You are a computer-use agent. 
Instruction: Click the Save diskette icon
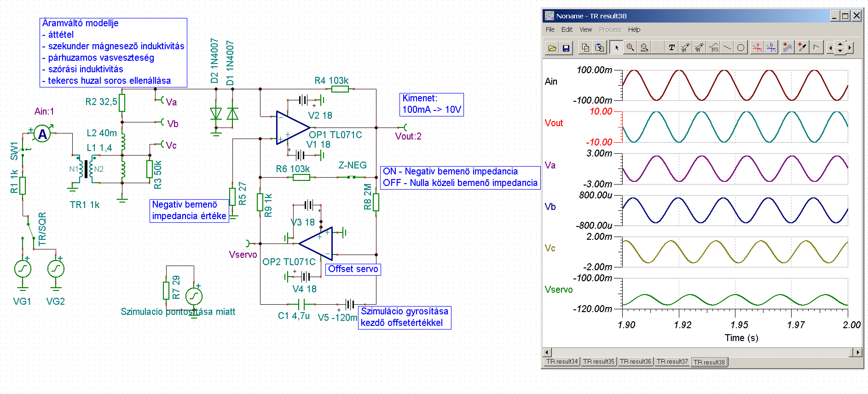point(566,48)
